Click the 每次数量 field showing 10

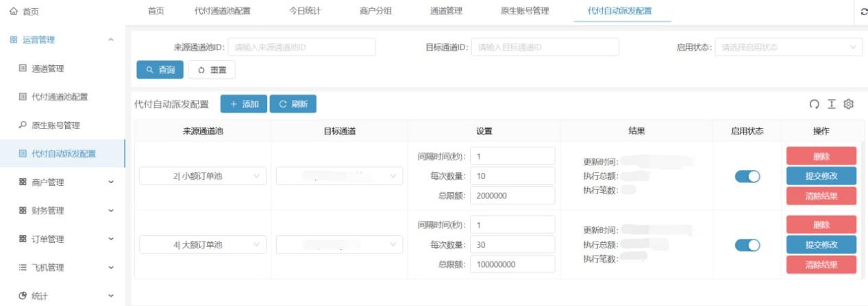[x=512, y=176]
